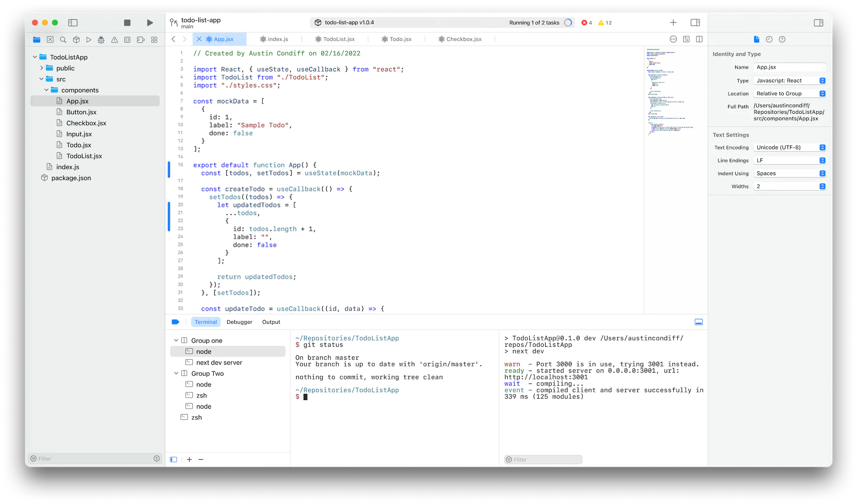The width and height of the screenshot is (857, 504).
Task: Toggle Indent Using Spaces dropdown
Action: pos(823,174)
